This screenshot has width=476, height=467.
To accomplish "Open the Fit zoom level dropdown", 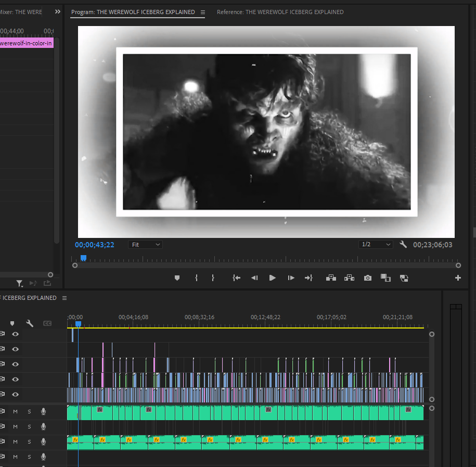I will coord(145,245).
